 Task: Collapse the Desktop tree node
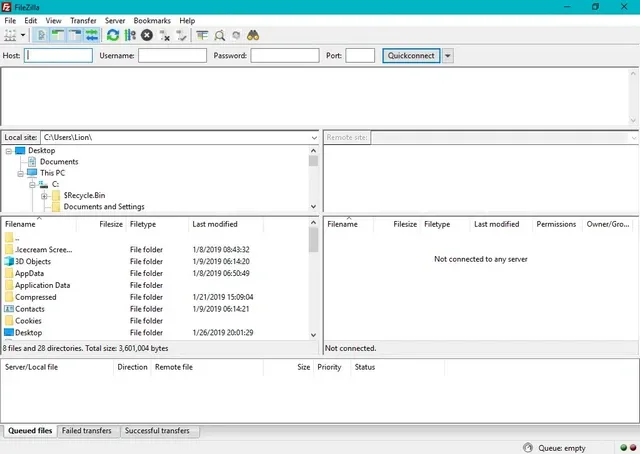click(x=9, y=151)
